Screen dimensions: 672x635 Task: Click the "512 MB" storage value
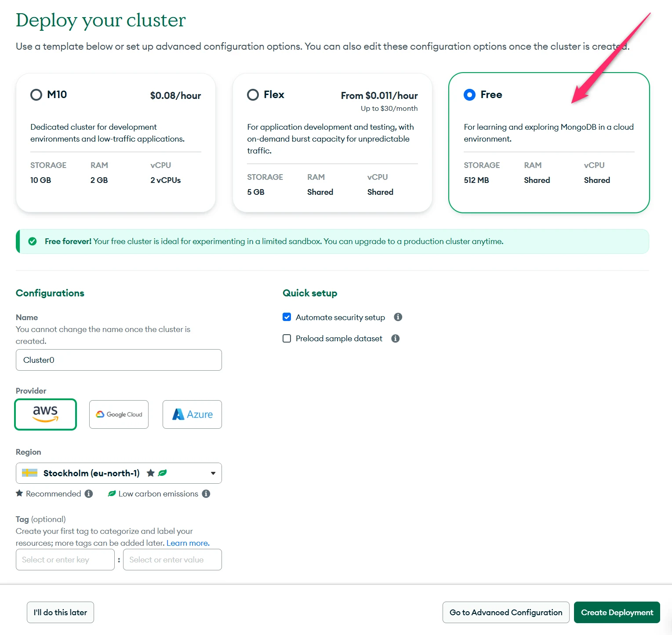pos(476,180)
